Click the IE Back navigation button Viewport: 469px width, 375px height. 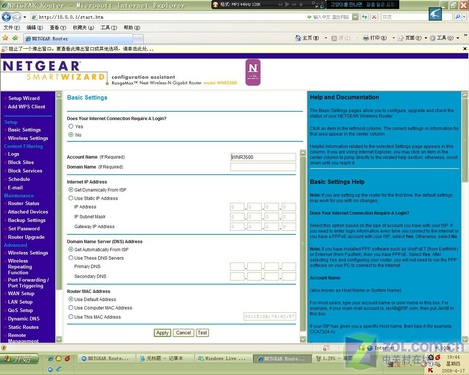6,16
